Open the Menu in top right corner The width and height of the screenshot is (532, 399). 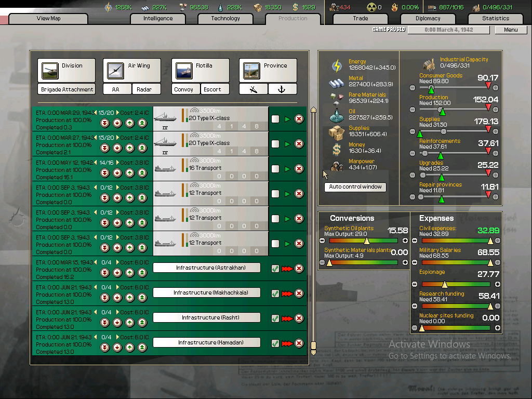(511, 30)
